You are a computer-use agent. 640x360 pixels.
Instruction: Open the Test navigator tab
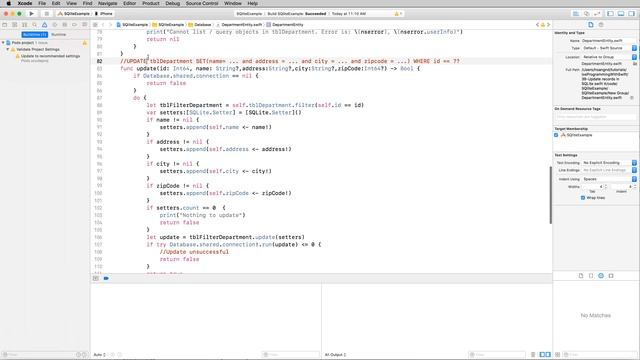coord(54,25)
